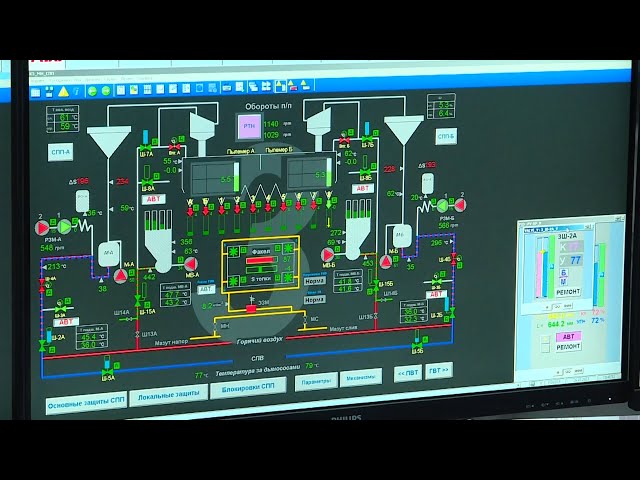The width and height of the screenshot is (640, 480).
Task: Click the green position bar in ЗШ-2А faceplate
Action: coord(552,267)
